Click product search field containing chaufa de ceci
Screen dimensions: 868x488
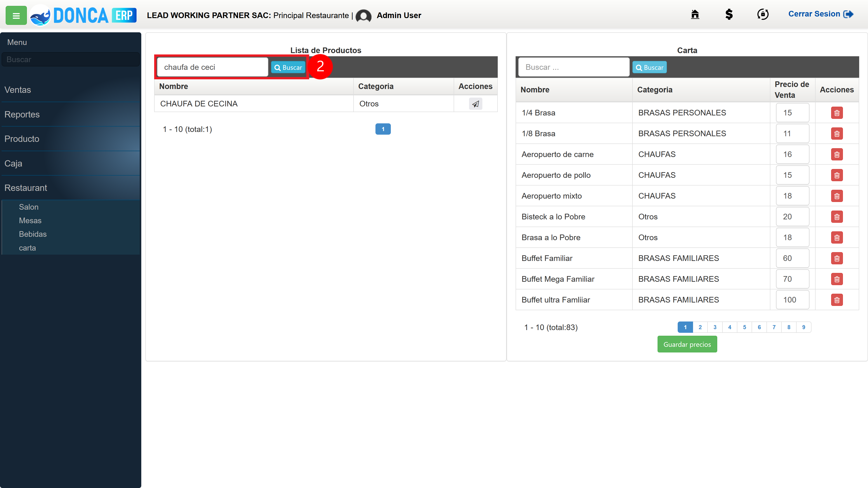[212, 67]
